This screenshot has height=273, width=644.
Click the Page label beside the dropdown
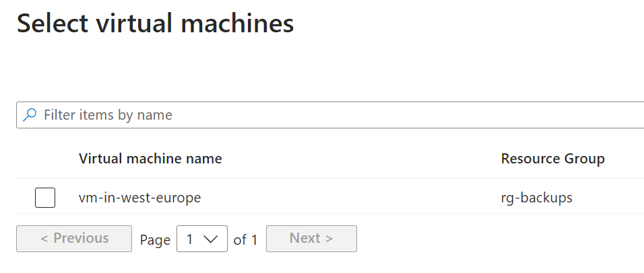click(x=155, y=240)
